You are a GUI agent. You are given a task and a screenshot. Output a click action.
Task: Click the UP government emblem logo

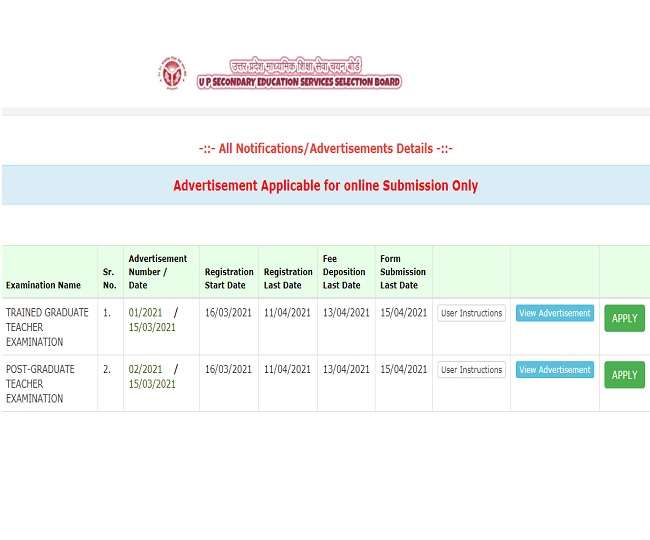pos(172,73)
